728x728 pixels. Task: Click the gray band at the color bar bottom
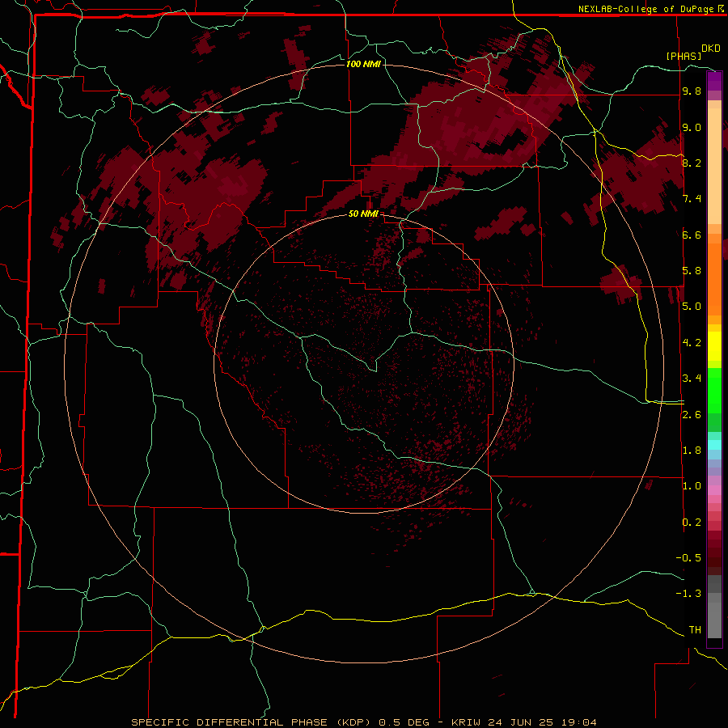(x=714, y=607)
